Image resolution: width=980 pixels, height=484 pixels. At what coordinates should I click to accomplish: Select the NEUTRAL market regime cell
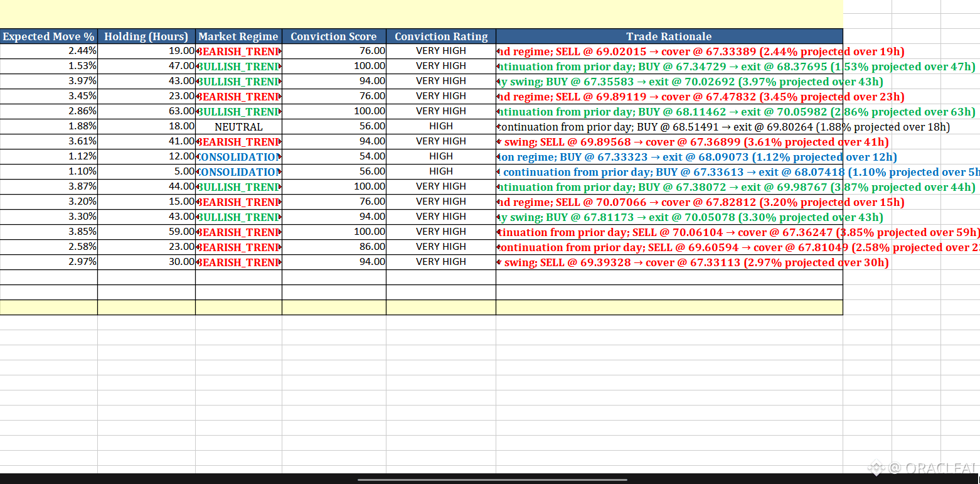pyautogui.click(x=238, y=127)
